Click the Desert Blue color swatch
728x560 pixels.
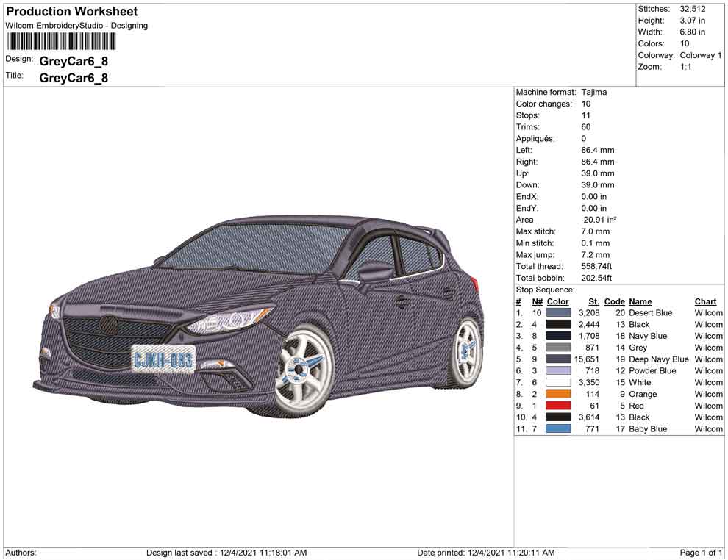tap(558, 313)
